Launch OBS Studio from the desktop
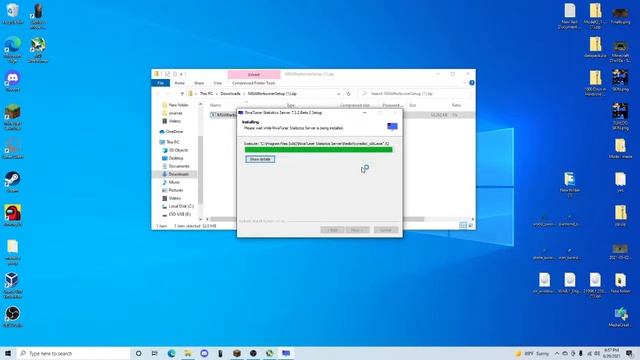This screenshot has height=360, width=640. coord(13,317)
